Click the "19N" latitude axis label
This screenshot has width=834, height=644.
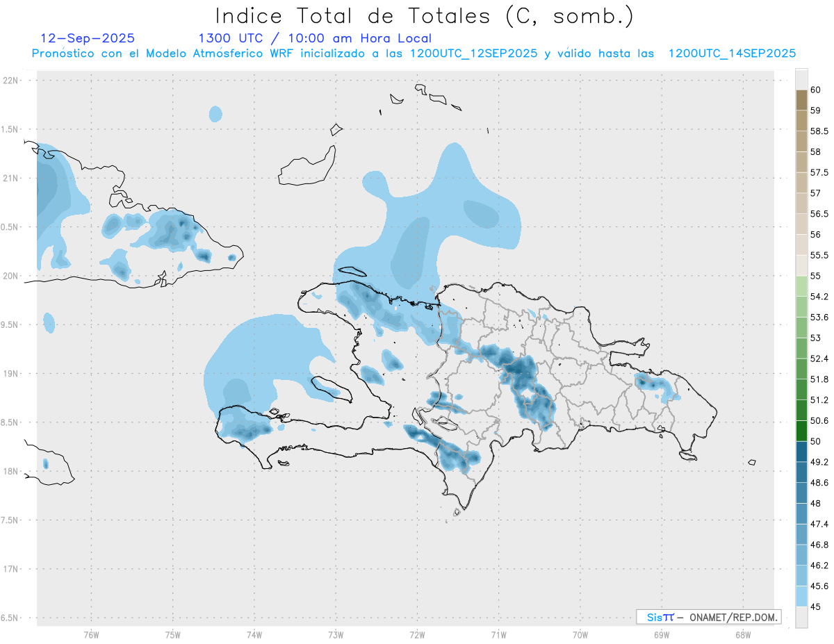12,373
